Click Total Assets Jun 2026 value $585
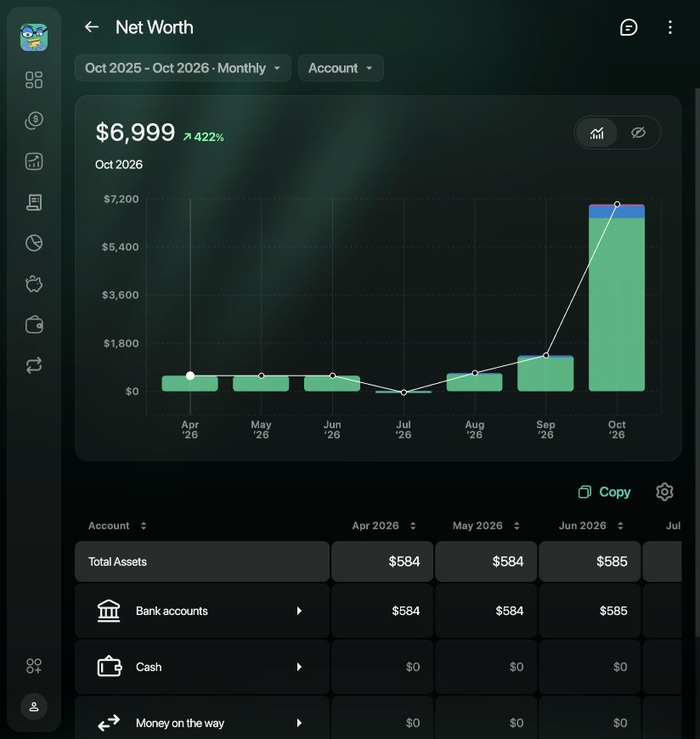The width and height of the screenshot is (700, 739). [x=612, y=561]
